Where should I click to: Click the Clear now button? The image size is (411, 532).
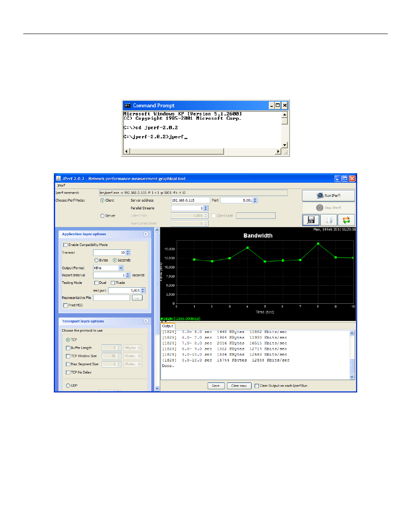[x=239, y=386]
